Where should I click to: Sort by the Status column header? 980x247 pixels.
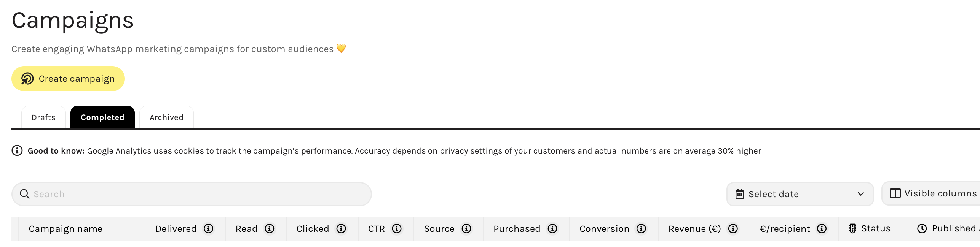pyautogui.click(x=875, y=229)
